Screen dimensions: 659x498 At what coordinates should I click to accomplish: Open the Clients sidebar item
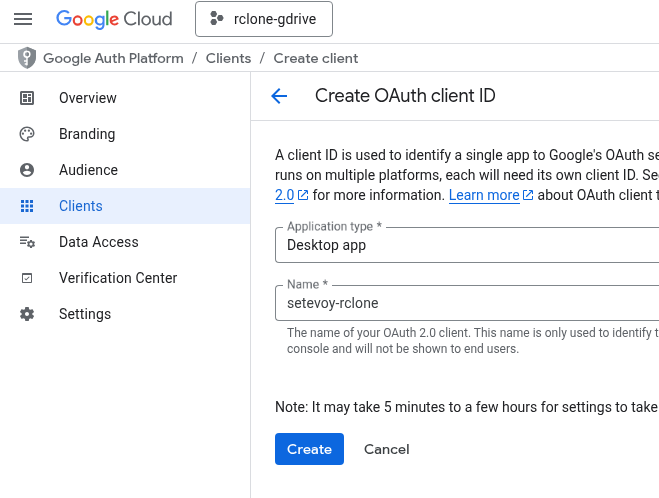[81, 206]
